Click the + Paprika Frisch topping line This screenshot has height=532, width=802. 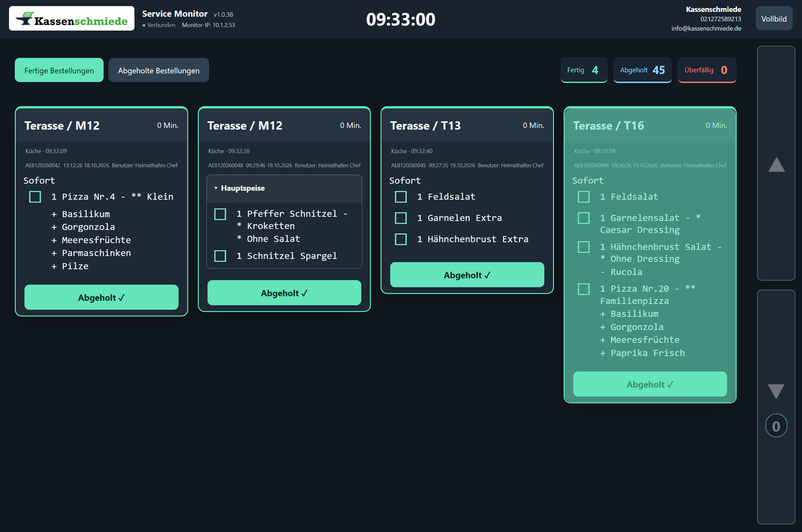642,353
